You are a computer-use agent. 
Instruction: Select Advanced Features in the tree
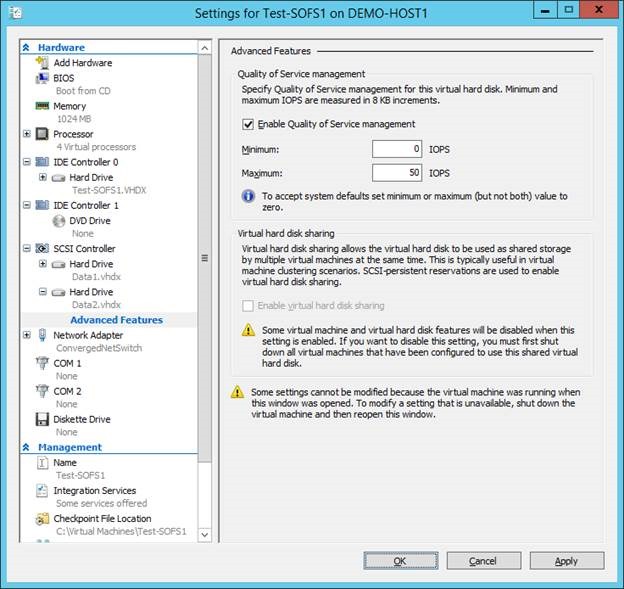click(x=116, y=320)
